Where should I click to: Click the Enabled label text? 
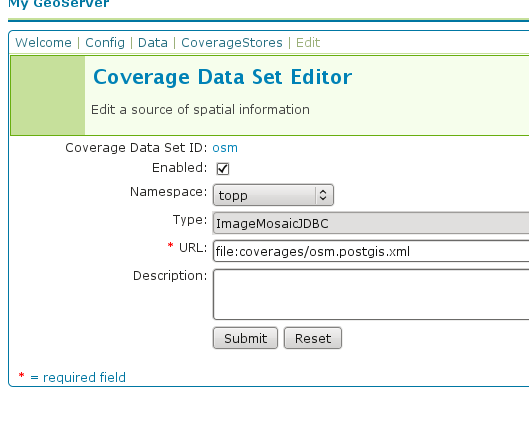179,168
